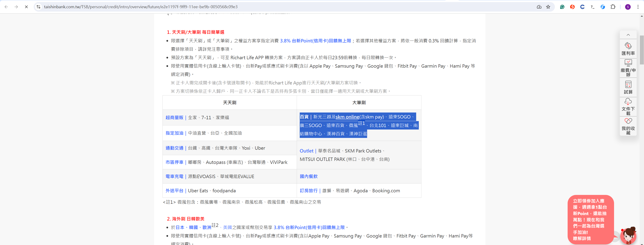Click the browser back arrow
Image resolution: width=644 pixels, height=245 pixels.
(6, 7)
